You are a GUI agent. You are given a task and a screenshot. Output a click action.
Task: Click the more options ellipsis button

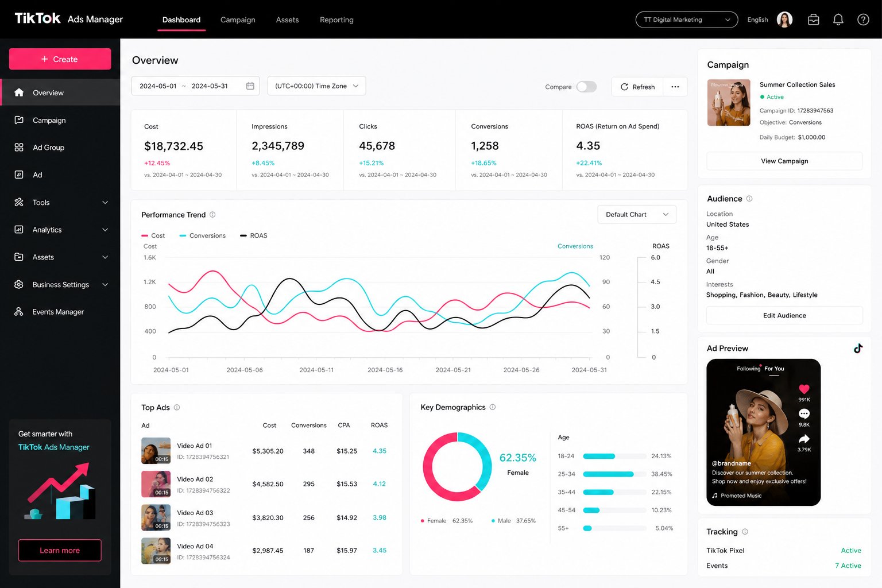point(675,87)
